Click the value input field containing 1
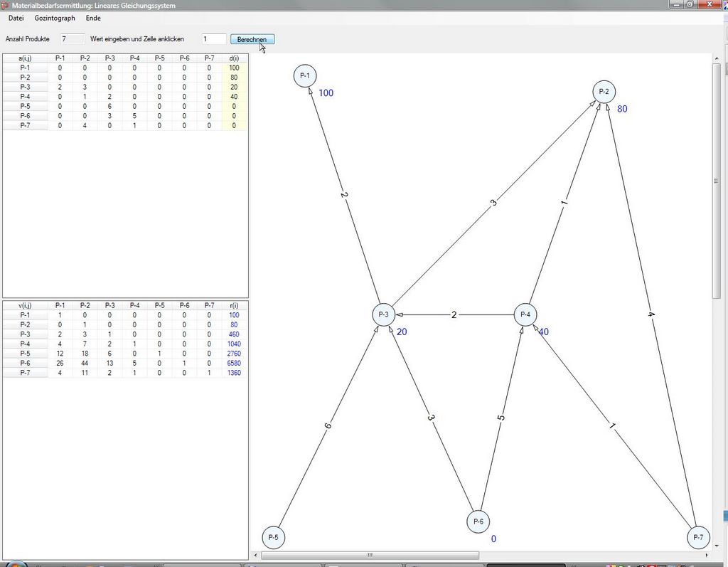Screen dimensions: 728x567 (x=213, y=39)
